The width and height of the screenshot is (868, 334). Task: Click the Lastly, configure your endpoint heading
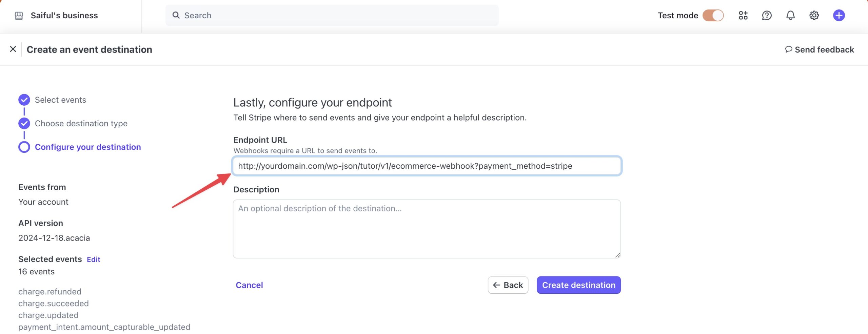click(313, 103)
